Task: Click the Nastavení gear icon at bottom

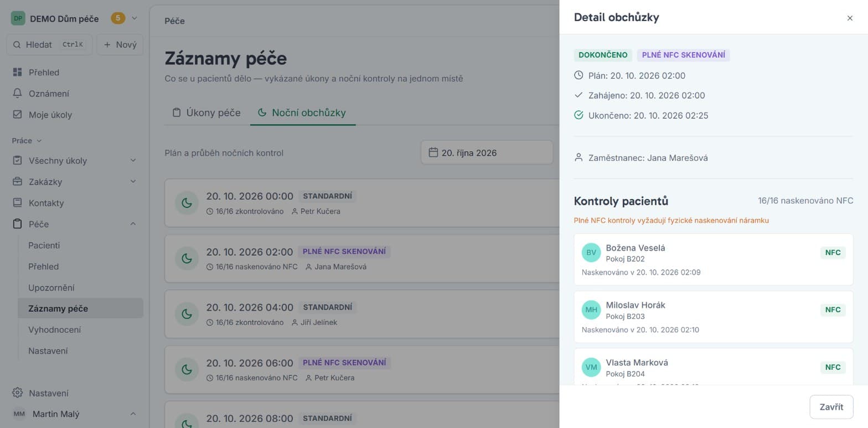Action: tap(18, 393)
